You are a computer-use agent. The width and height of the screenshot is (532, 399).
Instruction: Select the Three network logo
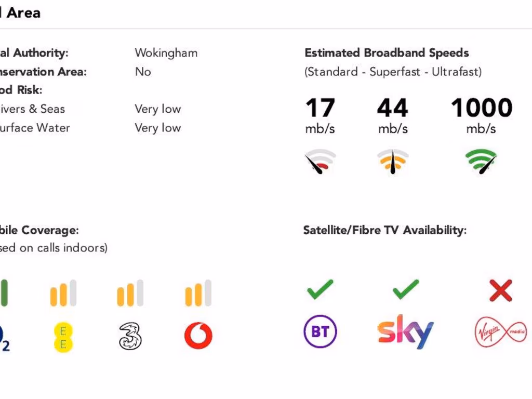(x=130, y=336)
